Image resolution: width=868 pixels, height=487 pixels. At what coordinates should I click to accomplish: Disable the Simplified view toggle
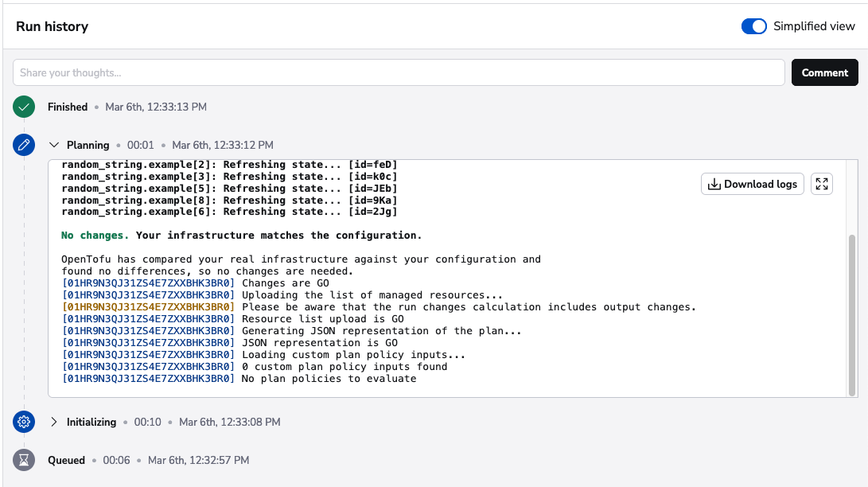coord(753,26)
